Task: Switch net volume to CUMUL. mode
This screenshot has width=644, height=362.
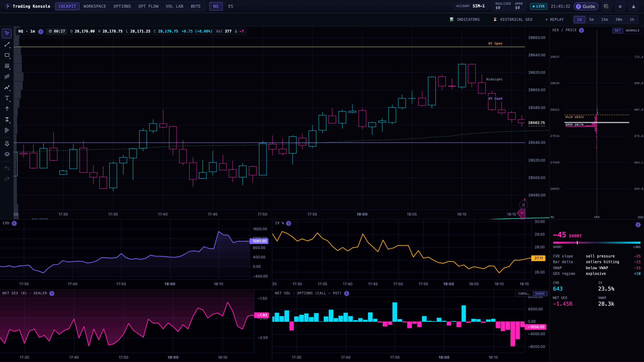Action: [524, 294]
